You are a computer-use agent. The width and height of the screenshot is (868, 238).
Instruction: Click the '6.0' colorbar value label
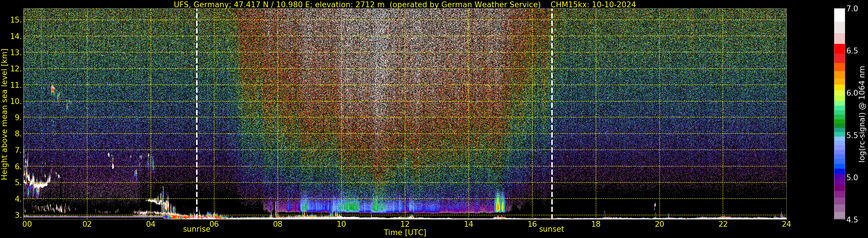[852, 93]
